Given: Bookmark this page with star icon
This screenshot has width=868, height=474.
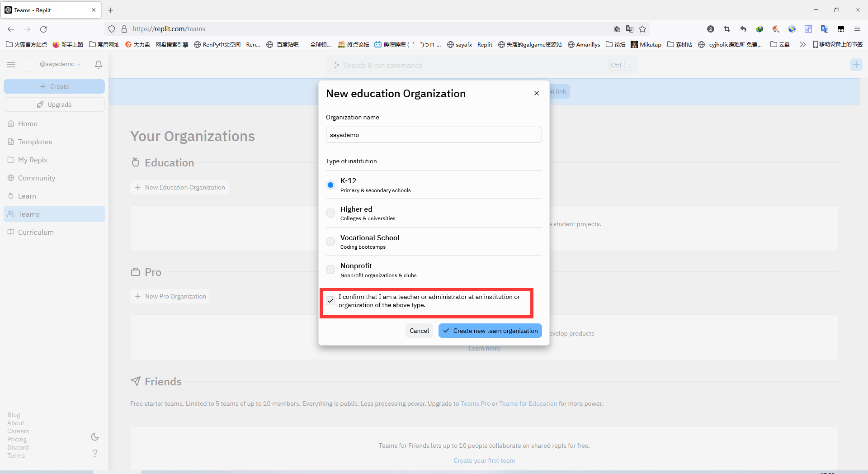Looking at the screenshot, I should [x=642, y=29].
